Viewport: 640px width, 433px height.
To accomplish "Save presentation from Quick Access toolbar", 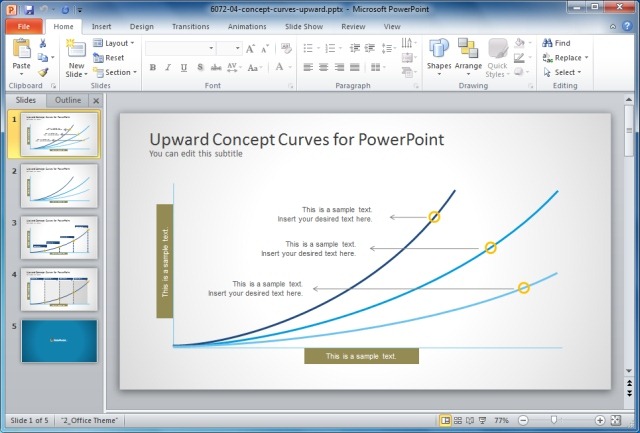I will (x=29, y=9).
